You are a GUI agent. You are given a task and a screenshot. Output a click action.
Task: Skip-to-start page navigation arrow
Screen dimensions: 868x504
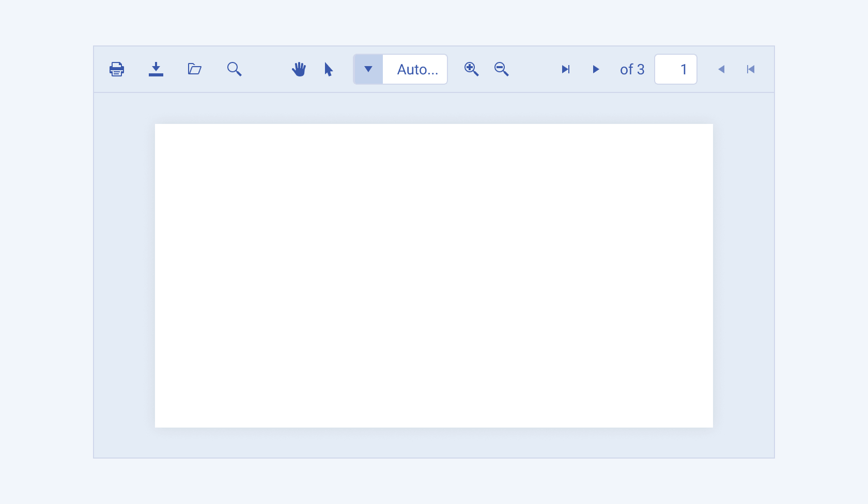tap(751, 69)
